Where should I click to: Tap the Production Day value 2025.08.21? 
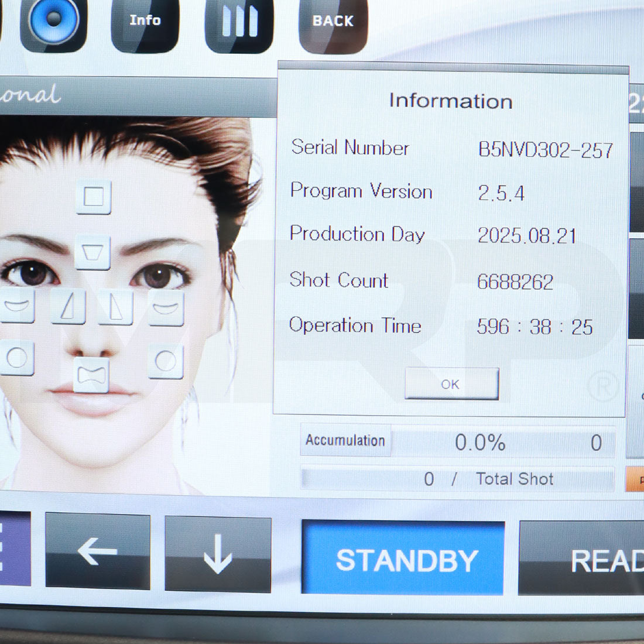[x=527, y=236]
